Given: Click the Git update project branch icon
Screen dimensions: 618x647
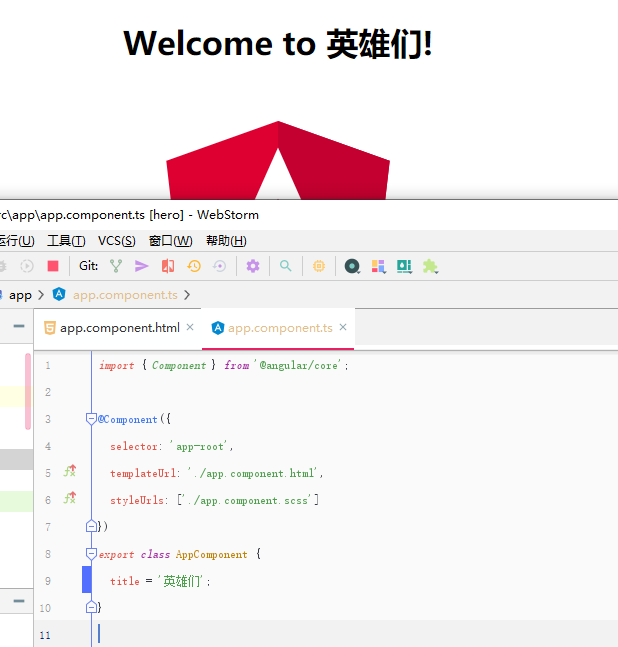Looking at the screenshot, I should click(x=116, y=266).
